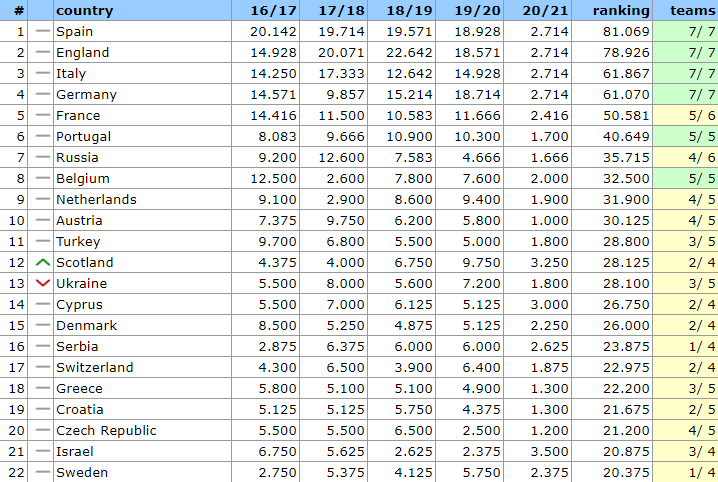Click the red down arrow beside Ukraine
Viewport: 718px width, 482px height.
pyautogui.click(x=41, y=284)
